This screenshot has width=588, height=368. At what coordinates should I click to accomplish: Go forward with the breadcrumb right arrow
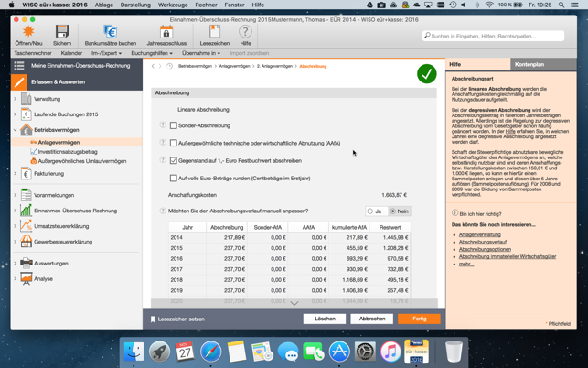(160, 66)
